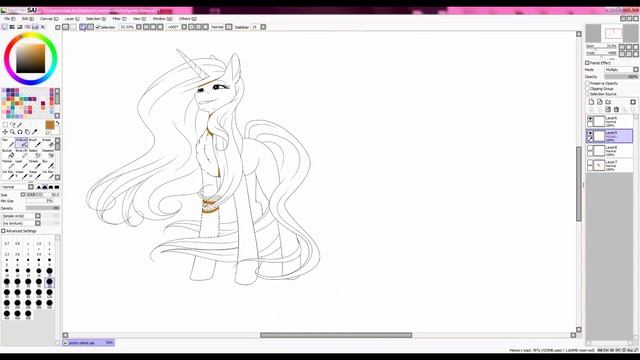
Task: Hide the top visible layer with eye icon
Action: click(x=590, y=119)
